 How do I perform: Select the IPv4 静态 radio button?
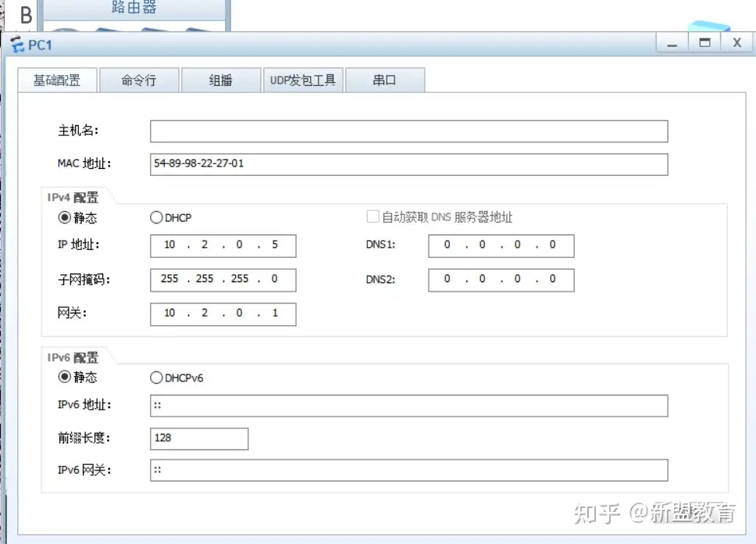pos(65,218)
